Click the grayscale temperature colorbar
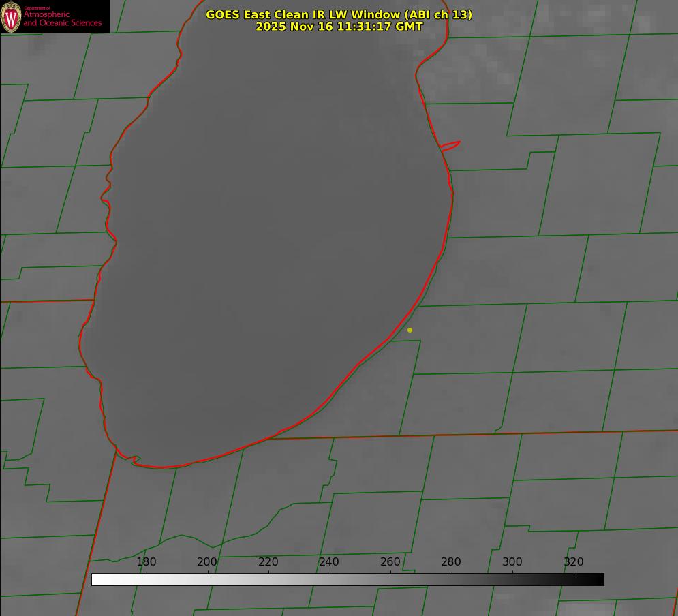The height and width of the screenshot is (616, 678). pyautogui.click(x=348, y=579)
